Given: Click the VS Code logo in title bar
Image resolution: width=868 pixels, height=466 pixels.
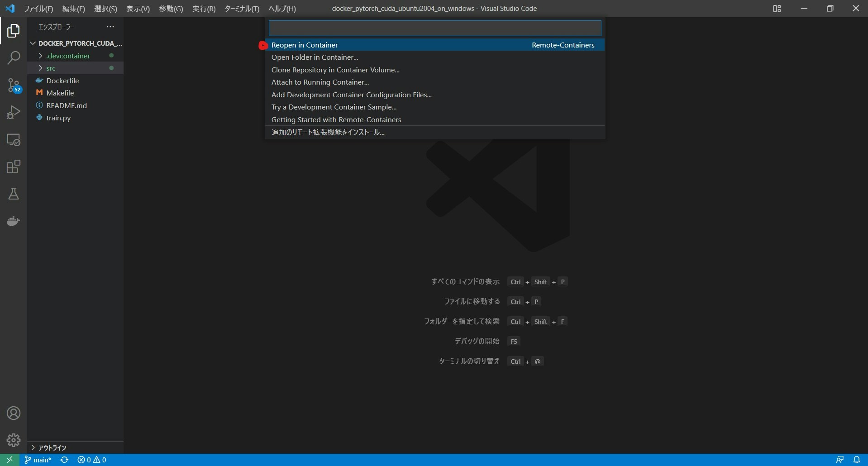Looking at the screenshot, I should (10, 9).
